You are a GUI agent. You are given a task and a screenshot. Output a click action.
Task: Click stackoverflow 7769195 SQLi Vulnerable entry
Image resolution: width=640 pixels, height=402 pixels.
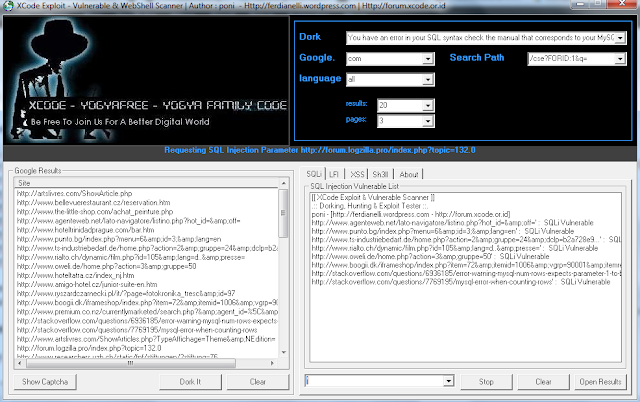click(460, 282)
